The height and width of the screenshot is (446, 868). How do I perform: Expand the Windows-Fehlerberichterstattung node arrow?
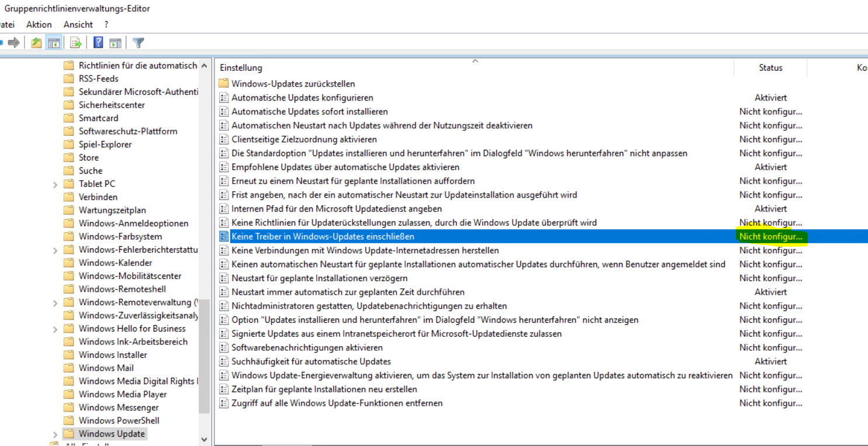56,250
